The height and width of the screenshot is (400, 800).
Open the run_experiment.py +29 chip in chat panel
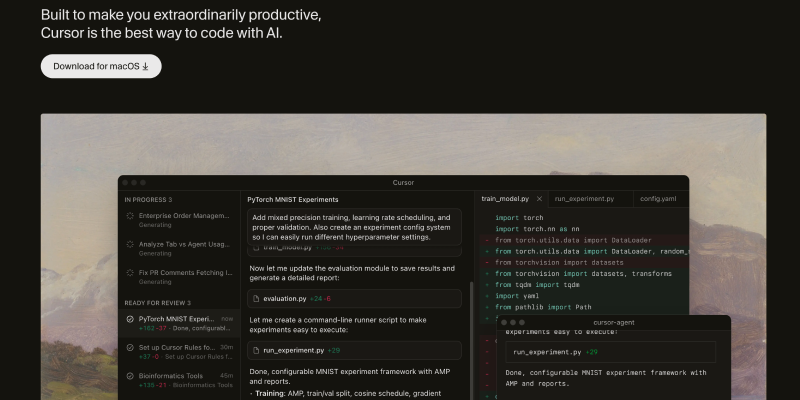pos(354,351)
